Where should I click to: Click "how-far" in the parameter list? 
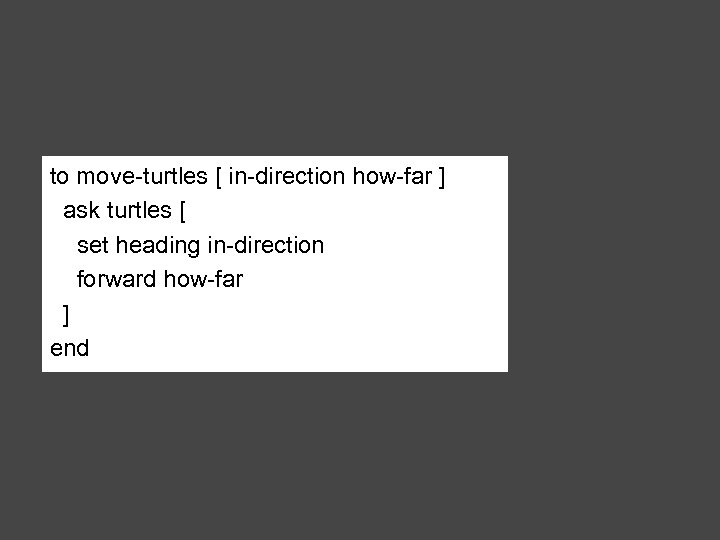391,178
